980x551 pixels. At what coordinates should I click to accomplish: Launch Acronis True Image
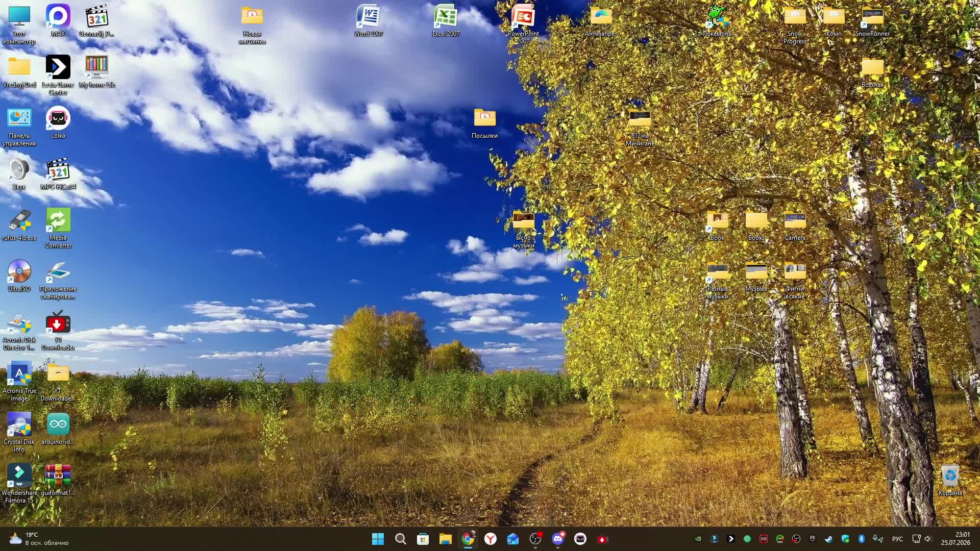click(19, 382)
